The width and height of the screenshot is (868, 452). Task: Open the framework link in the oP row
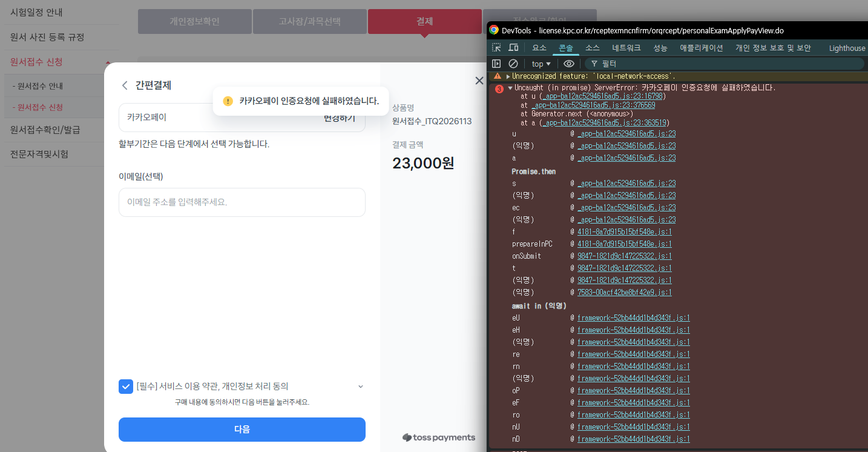[x=634, y=390]
